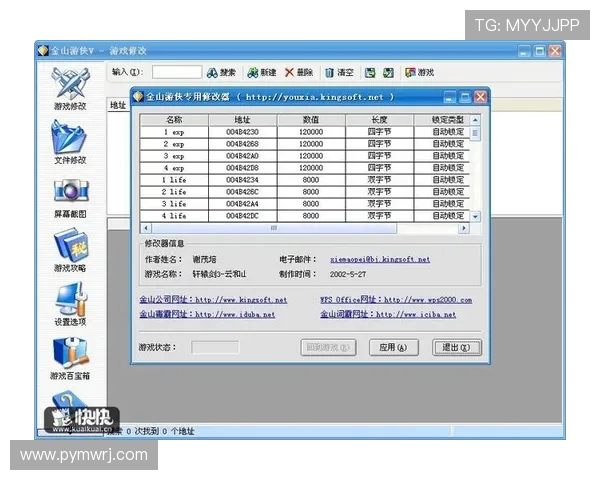Click the 名称 column header
The height and width of the screenshot is (480, 600).
[x=174, y=120]
